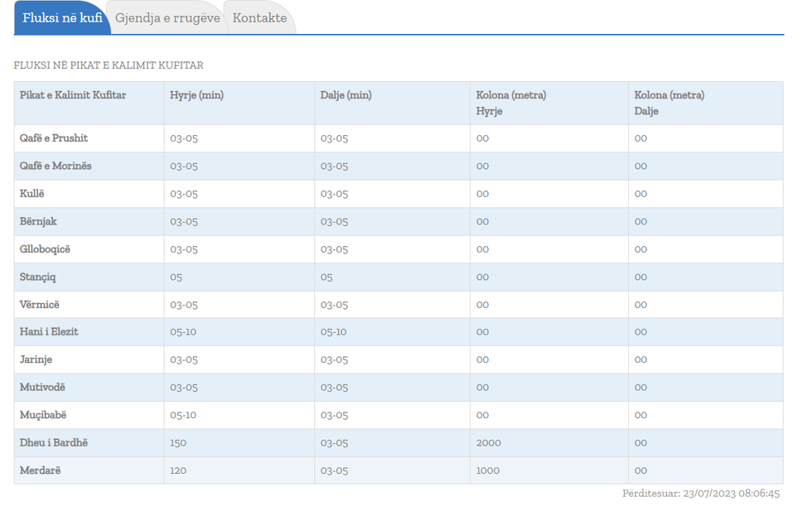Select the Qafë e Prushit row label
The width and height of the screenshot is (812, 516).
(54, 138)
